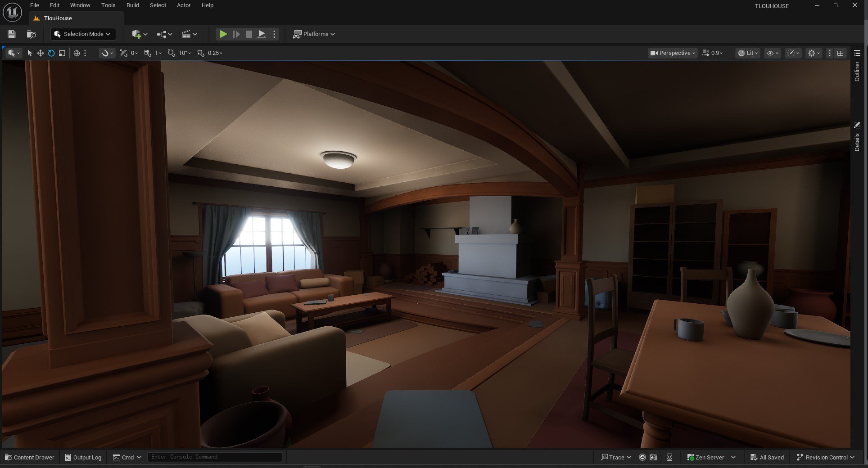Click the All Saved status button
868x468 pixels.
[x=767, y=457]
